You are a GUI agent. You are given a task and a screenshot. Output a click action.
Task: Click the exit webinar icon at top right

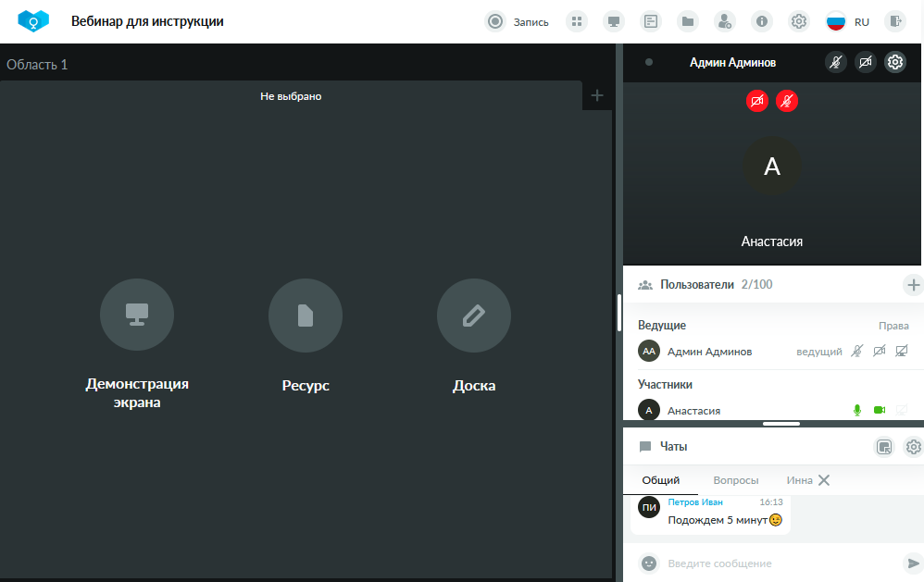895,22
